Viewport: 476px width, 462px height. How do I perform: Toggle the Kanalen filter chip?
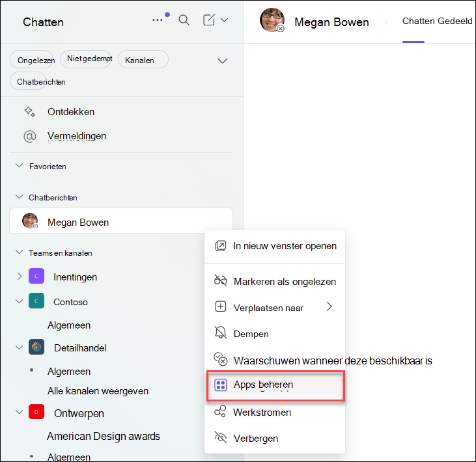(x=143, y=59)
